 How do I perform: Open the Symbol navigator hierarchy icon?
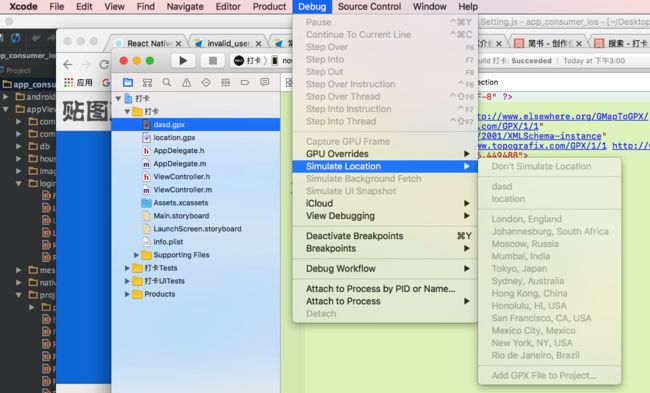click(147, 82)
